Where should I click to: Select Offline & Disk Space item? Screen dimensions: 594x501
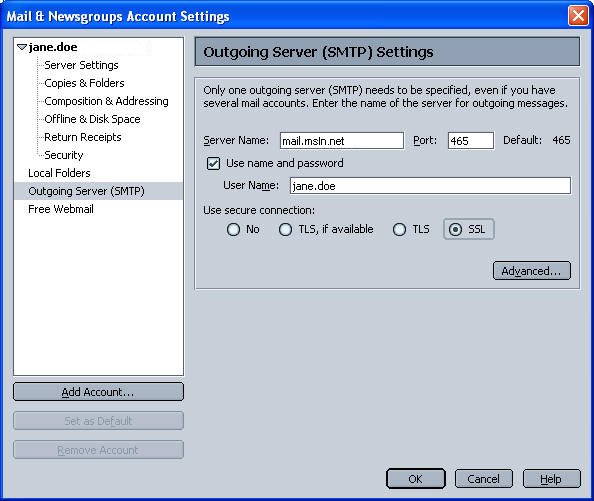pyautogui.click(x=92, y=119)
